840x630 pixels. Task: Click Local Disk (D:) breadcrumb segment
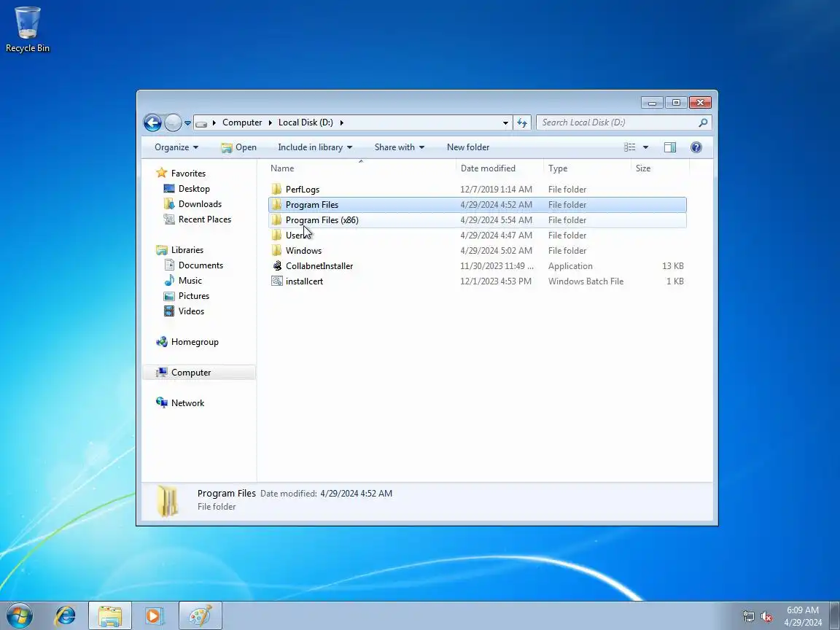pos(306,122)
